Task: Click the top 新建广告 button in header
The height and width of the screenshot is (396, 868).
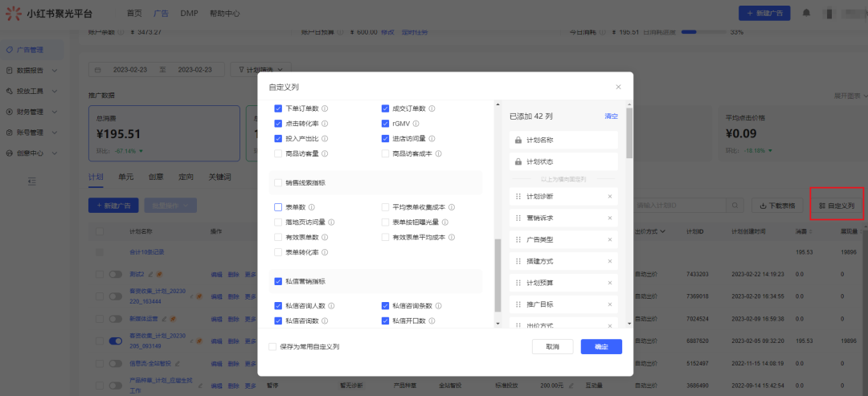Action: 764,13
